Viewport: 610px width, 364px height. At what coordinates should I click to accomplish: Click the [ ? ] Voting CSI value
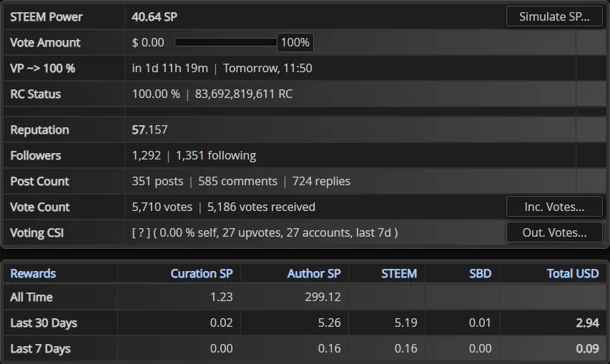point(141,232)
